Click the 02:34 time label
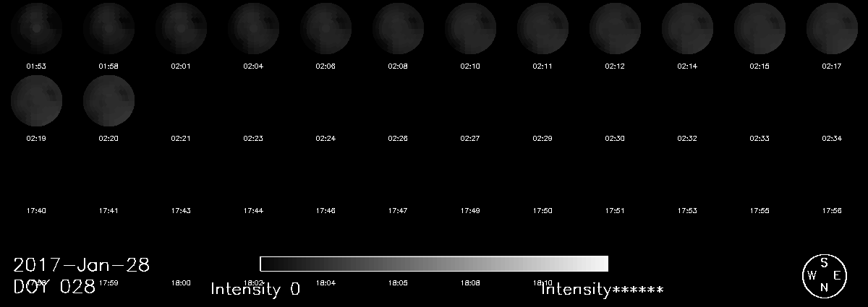868x307 pixels. 832,138
